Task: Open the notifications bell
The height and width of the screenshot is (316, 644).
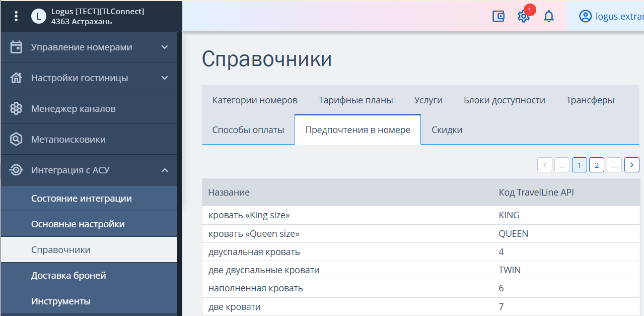Action: click(549, 16)
